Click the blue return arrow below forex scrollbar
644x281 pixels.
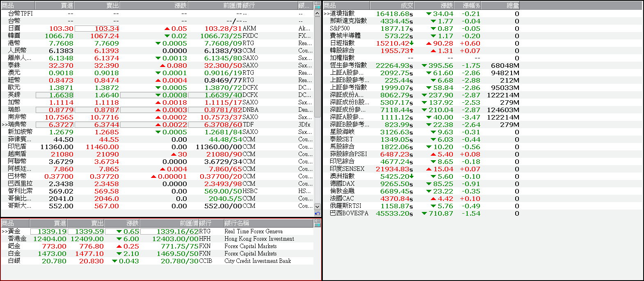(317, 214)
